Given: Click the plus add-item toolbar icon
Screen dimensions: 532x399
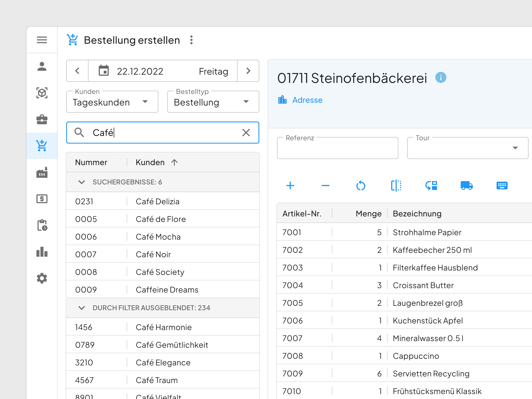Looking at the screenshot, I should [x=290, y=186].
